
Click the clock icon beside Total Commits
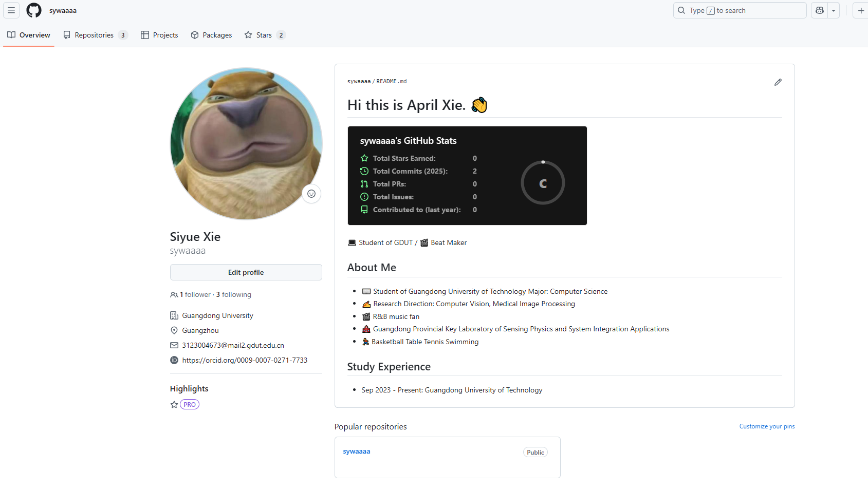coord(364,171)
